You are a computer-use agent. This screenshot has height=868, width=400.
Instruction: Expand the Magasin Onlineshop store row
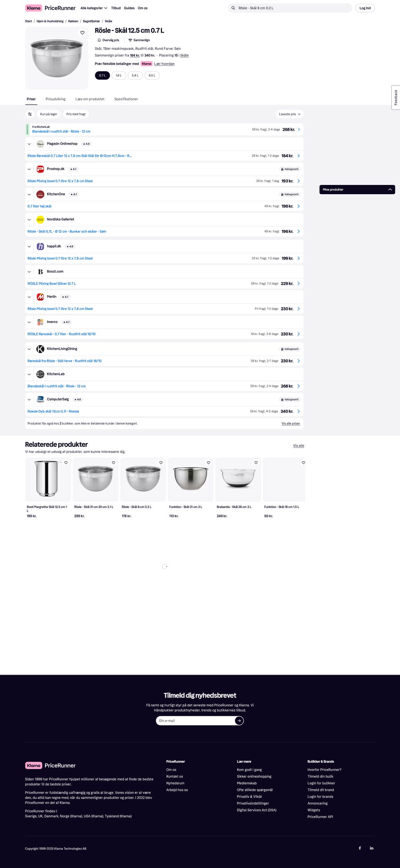point(29,144)
